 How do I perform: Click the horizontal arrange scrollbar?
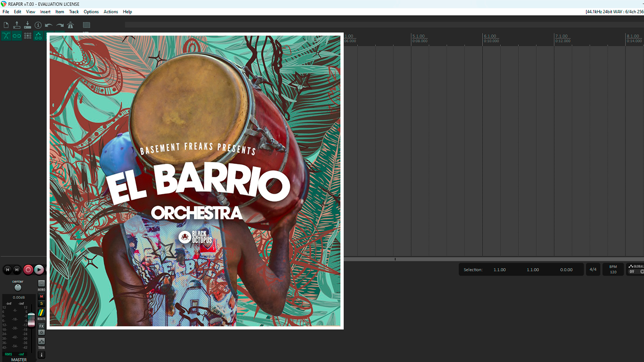[494, 259]
